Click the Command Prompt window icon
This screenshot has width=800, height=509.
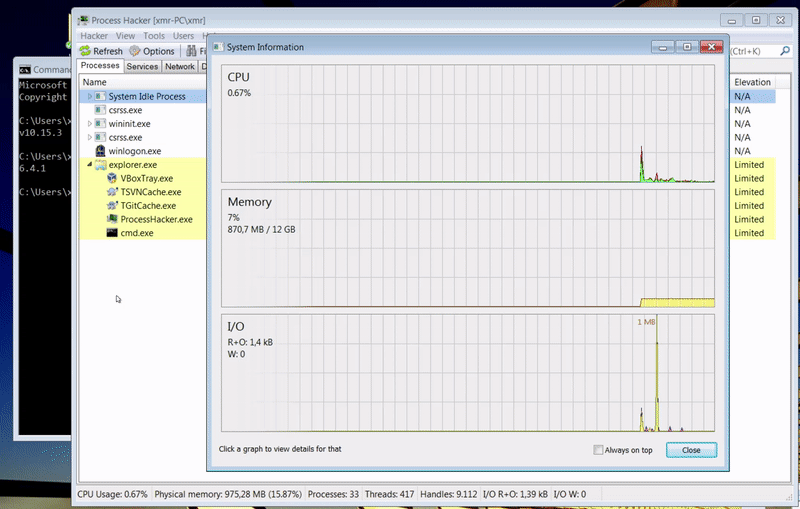25,70
